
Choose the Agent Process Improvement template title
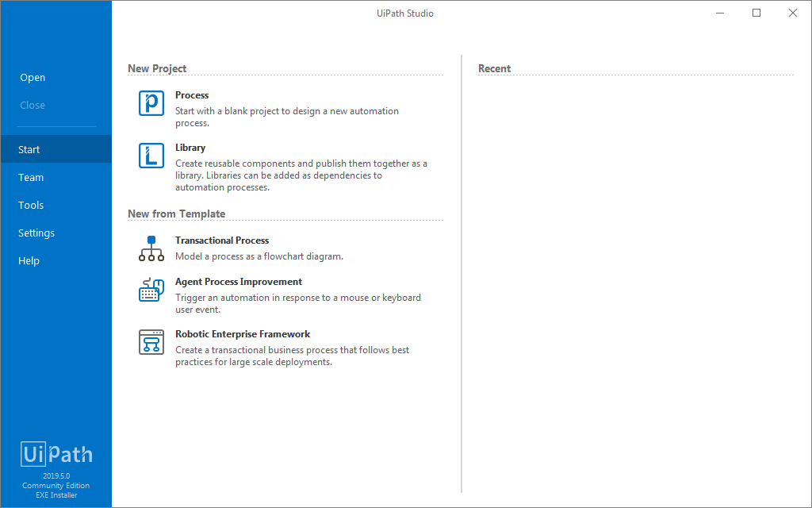click(x=239, y=282)
